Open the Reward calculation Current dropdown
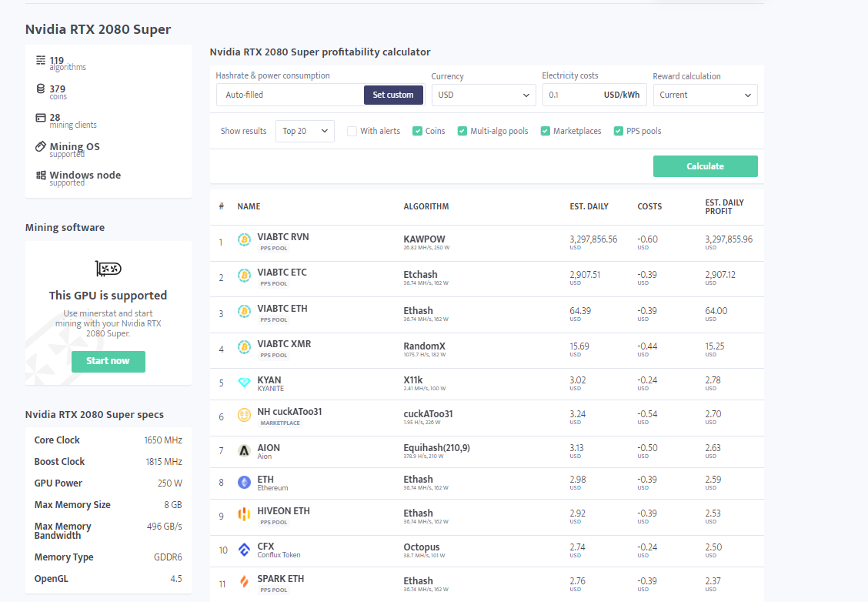Image resolution: width=868 pixels, height=602 pixels. pos(705,95)
